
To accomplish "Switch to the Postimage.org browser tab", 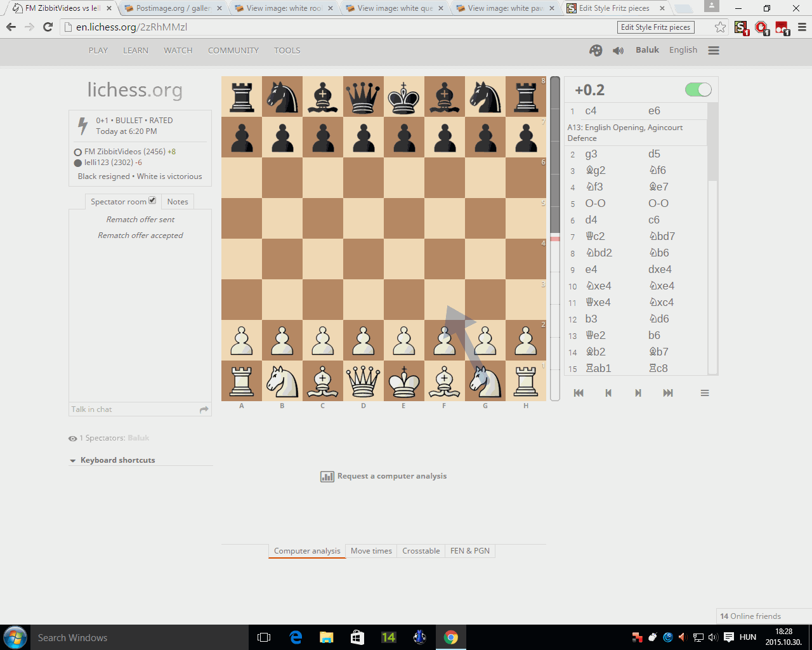I will (x=173, y=8).
